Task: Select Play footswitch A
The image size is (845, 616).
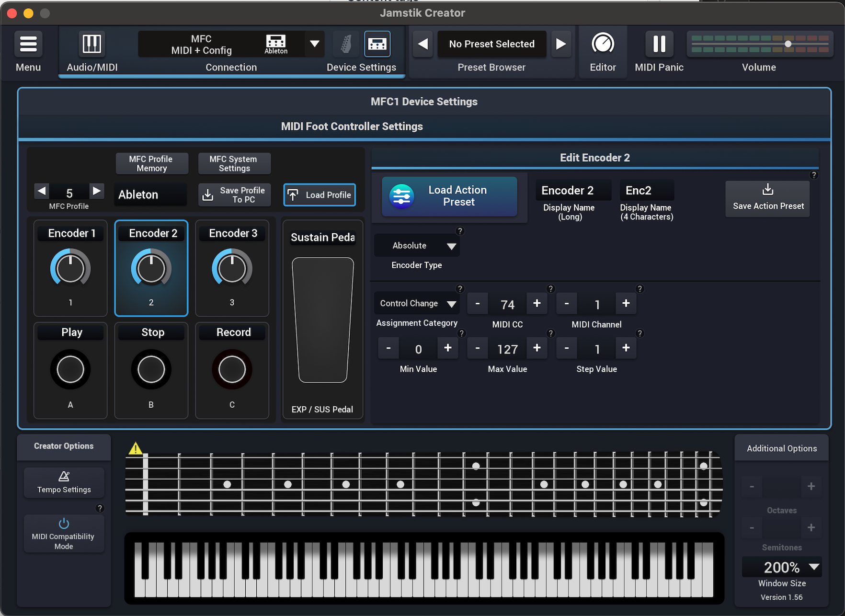Action: [x=70, y=369]
